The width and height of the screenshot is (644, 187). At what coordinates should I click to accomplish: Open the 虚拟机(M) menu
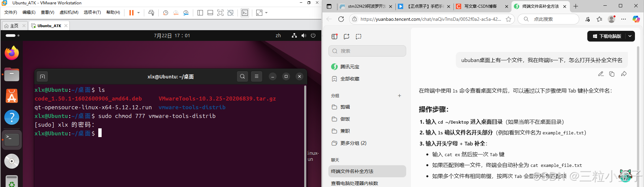coord(69,12)
